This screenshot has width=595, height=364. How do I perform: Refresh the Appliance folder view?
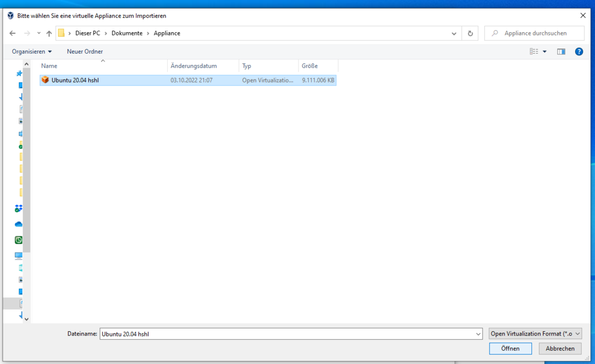470,33
